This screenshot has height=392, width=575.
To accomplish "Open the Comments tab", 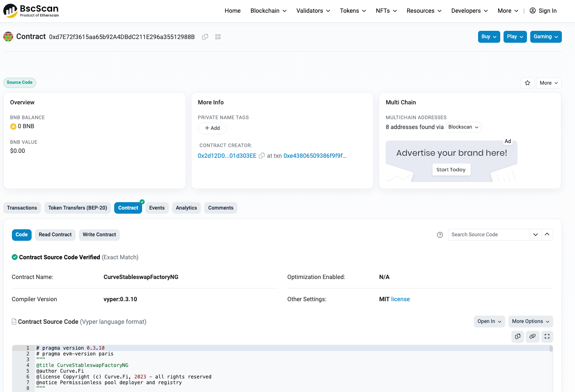I will click(221, 208).
